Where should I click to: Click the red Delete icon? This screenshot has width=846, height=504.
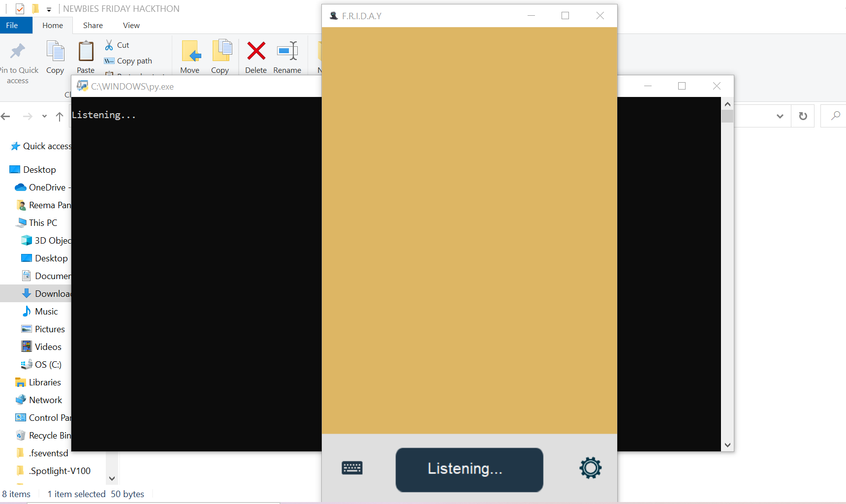(x=256, y=51)
